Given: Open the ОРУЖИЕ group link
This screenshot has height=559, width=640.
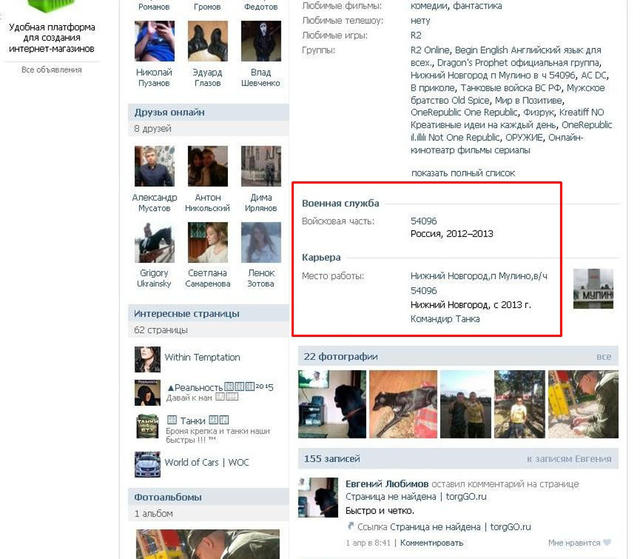Looking at the screenshot, I should [524, 138].
